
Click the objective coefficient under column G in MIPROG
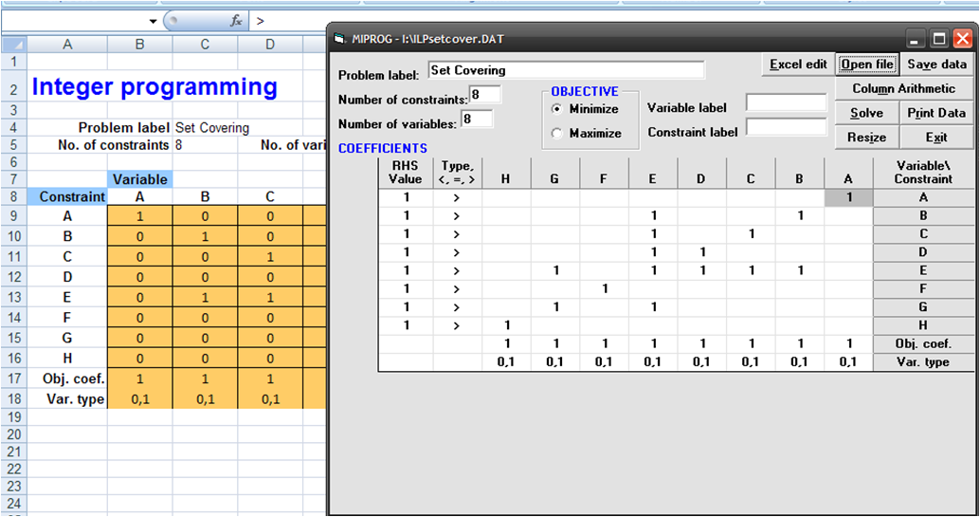(x=554, y=343)
